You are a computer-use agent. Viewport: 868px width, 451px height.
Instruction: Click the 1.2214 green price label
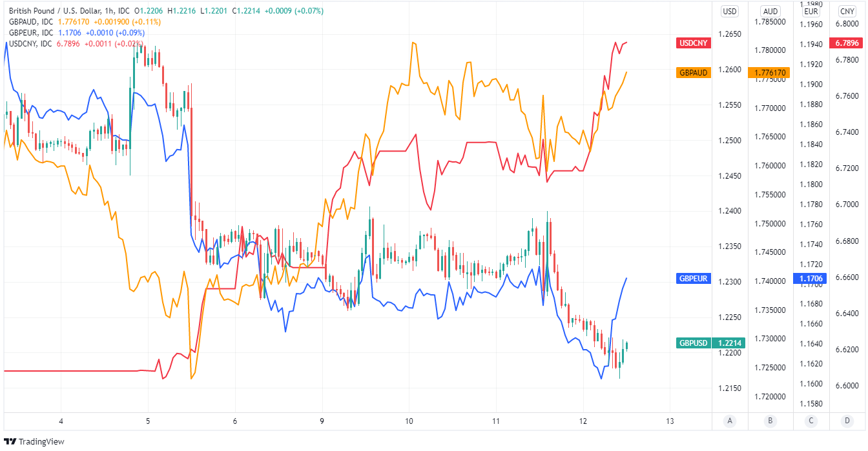click(x=730, y=343)
